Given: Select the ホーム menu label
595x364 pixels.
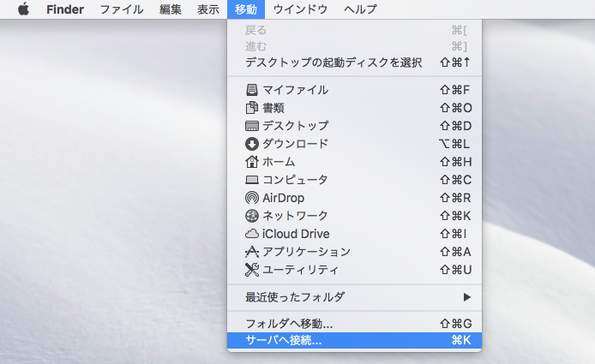Looking at the screenshot, I should 279,162.
